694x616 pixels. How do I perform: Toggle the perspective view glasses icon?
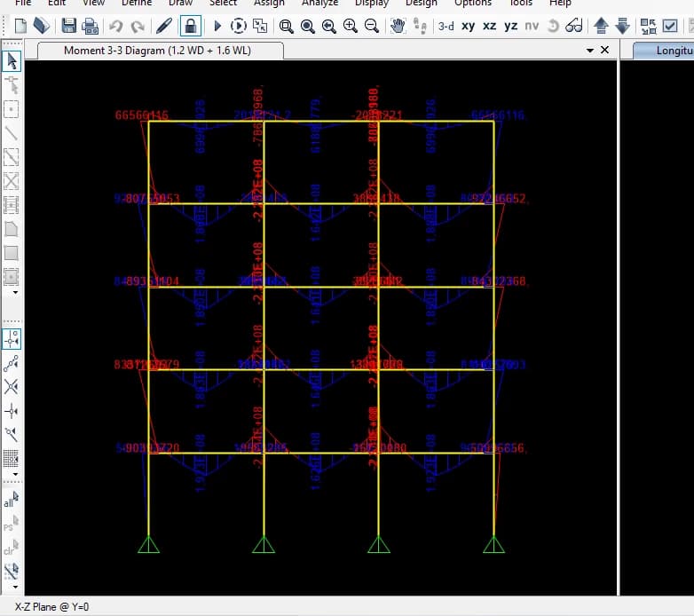[x=574, y=26]
